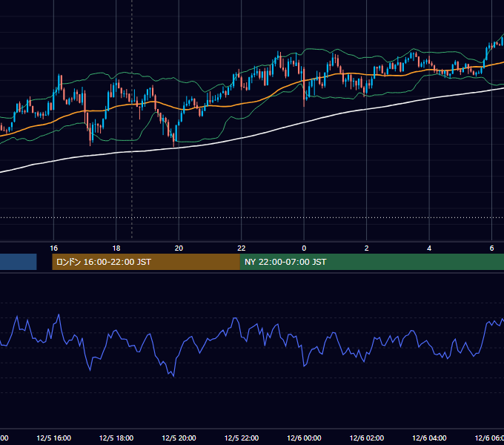This screenshot has height=445, width=504.
Task: Click the 12/5 22:00 date label
Action: click(x=242, y=438)
